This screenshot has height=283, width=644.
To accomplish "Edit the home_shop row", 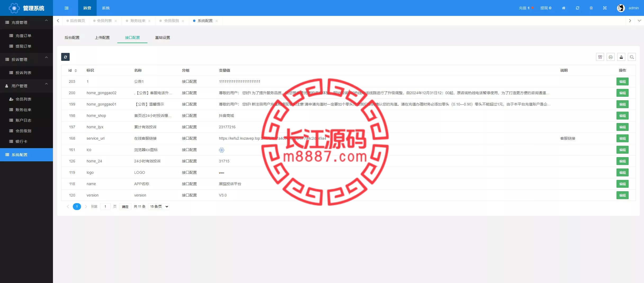I will click(622, 116).
